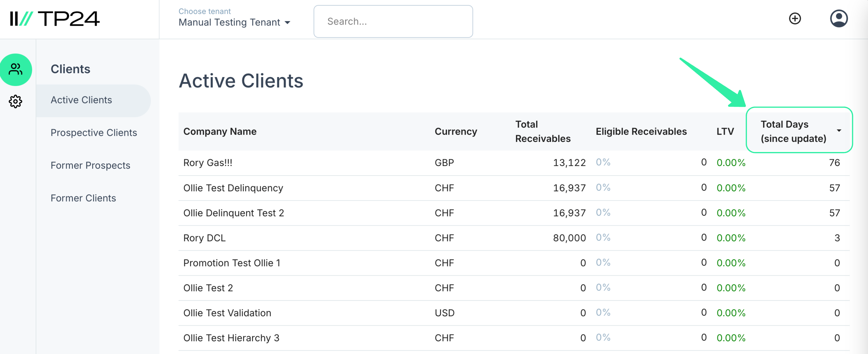Select the Clients people icon in sidebar
Image resolution: width=868 pixels, height=354 pixels.
click(x=16, y=69)
